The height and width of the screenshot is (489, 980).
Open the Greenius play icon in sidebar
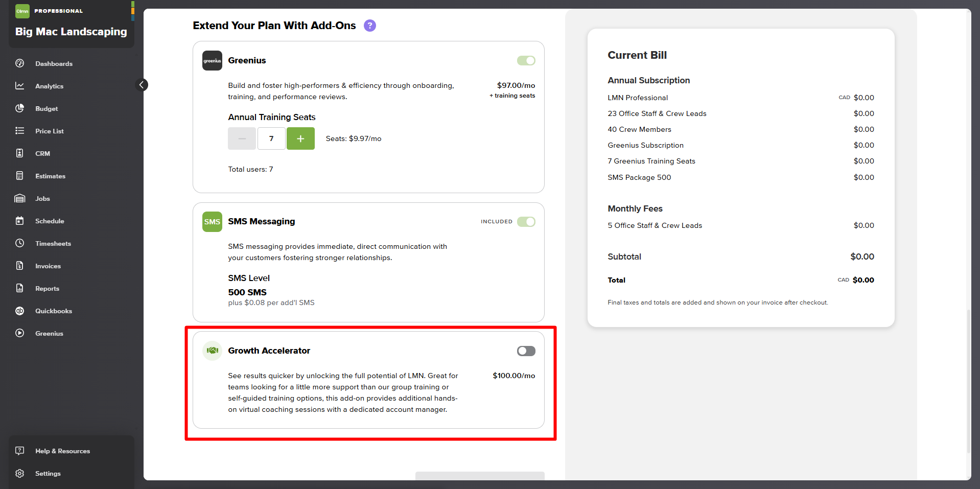point(20,333)
